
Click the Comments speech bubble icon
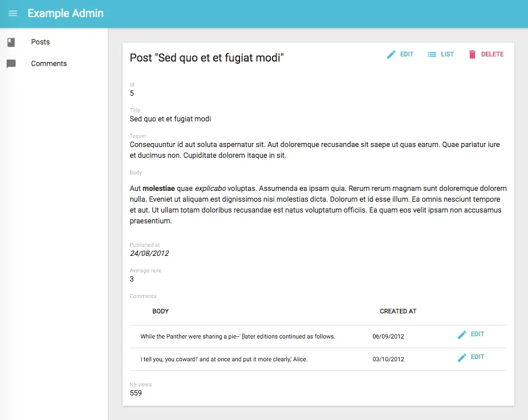11,64
